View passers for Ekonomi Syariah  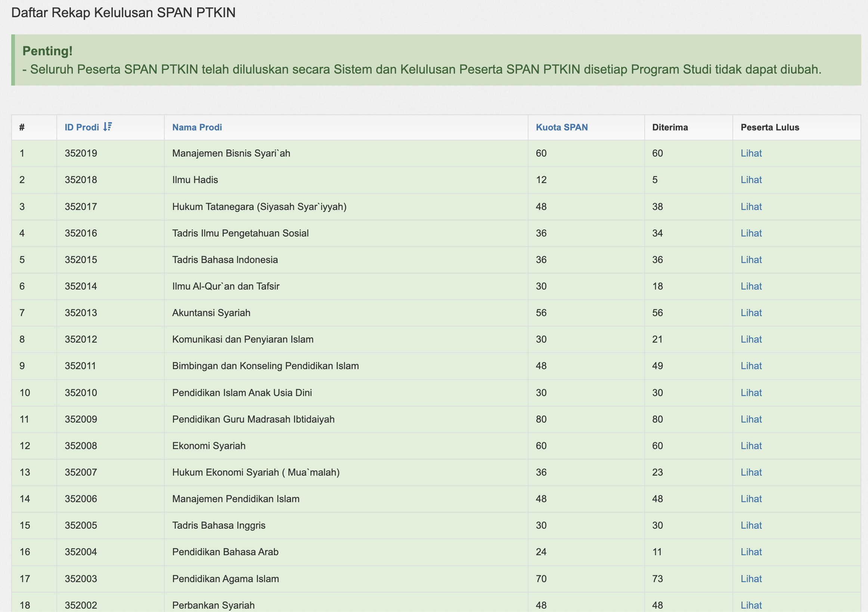click(x=751, y=446)
